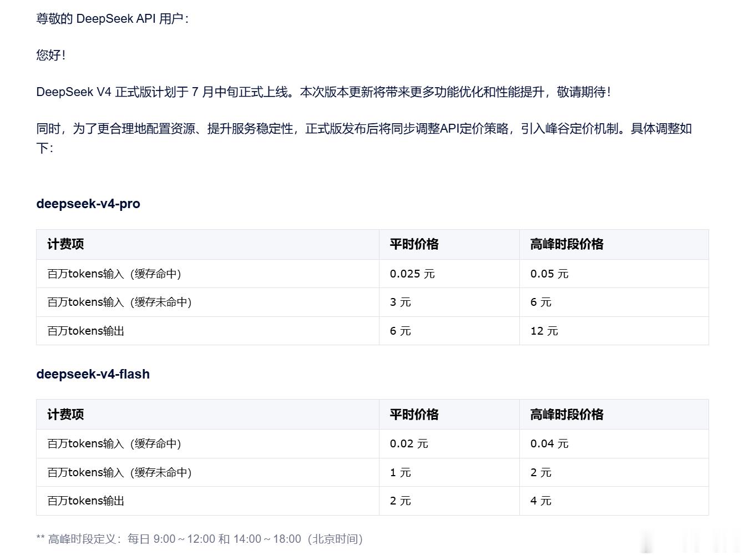Select the "deepseek-v4-pro" heading

coord(88,204)
